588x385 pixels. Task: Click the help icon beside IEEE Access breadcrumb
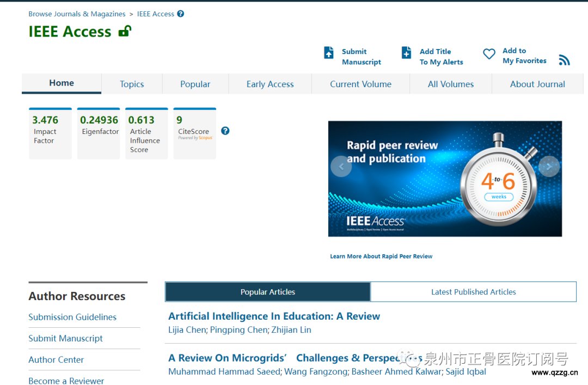tap(181, 14)
